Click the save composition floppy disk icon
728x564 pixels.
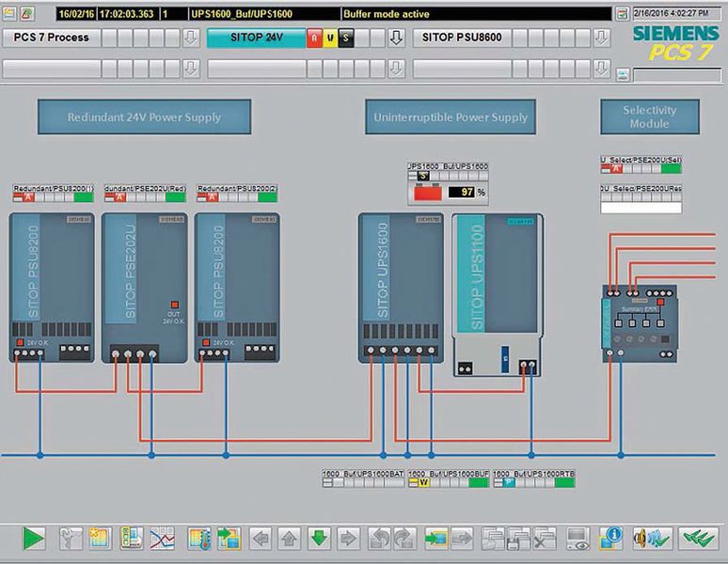point(518,539)
